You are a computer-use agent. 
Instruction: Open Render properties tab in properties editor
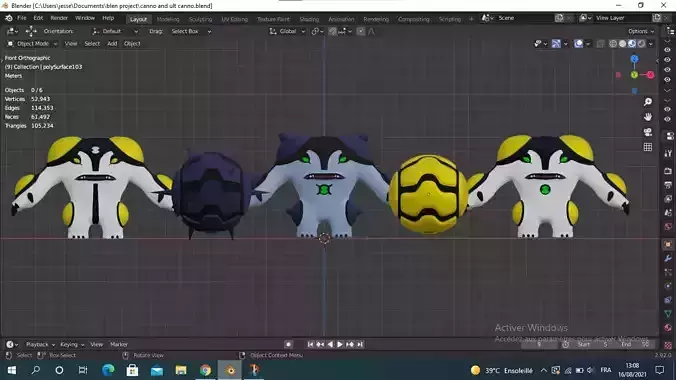click(x=668, y=171)
